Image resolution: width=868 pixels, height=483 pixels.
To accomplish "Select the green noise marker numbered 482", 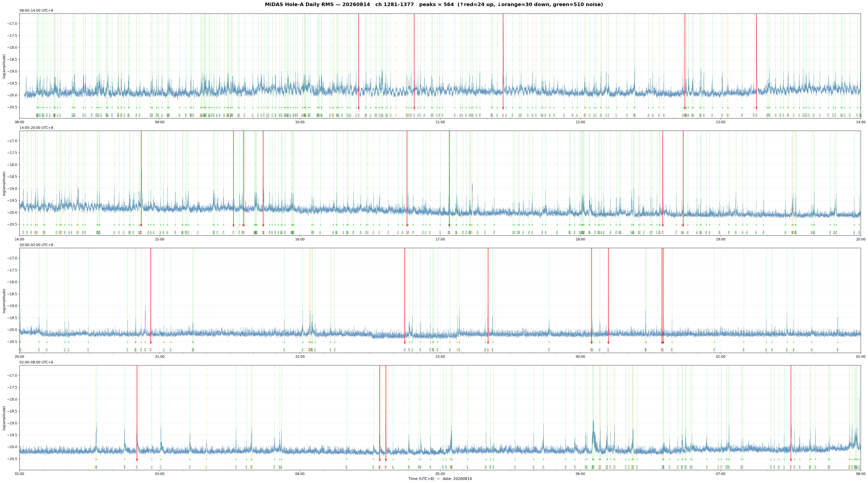I will pos(346,459).
